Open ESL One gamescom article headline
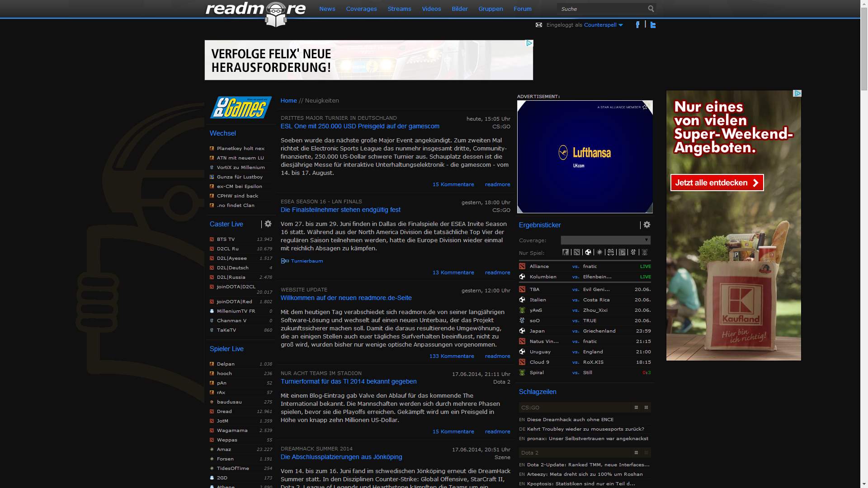868x488 pixels. [360, 126]
